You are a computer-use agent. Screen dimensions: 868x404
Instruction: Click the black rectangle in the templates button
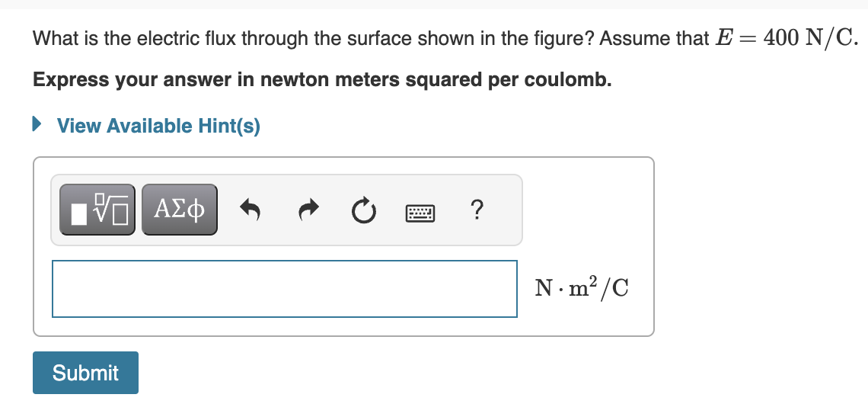[80, 214]
